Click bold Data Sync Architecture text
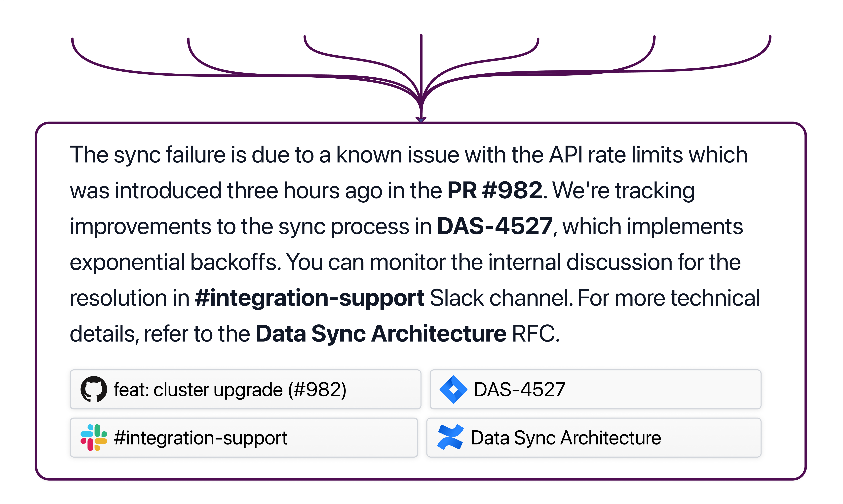Viewport: 843px width, 504px height. click(x=381, y=334)
